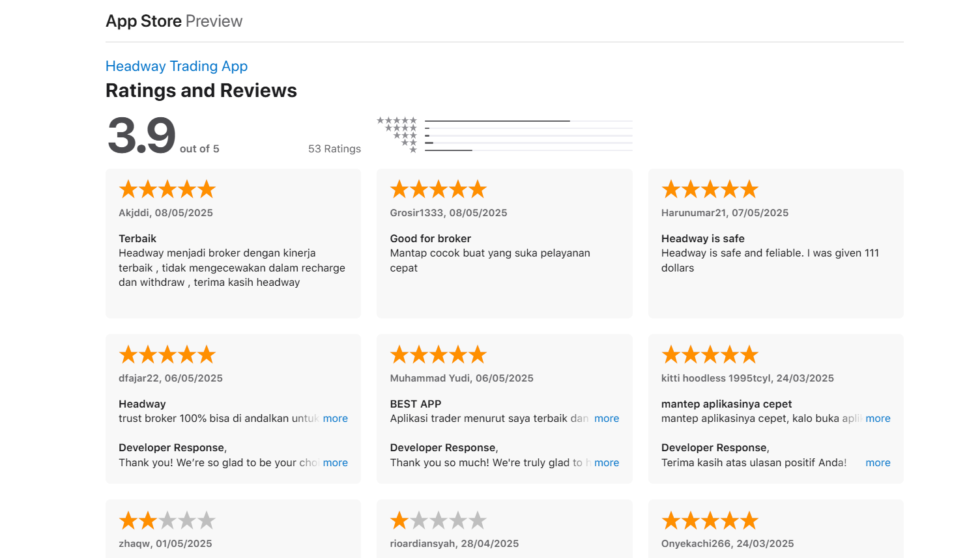
Task: Expand kitti hoodless 1995tcyl's review text
Action: [877, 419]
